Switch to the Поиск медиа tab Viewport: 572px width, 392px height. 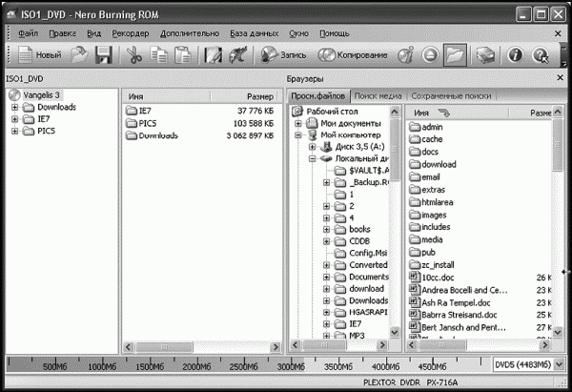click(378, 96)
